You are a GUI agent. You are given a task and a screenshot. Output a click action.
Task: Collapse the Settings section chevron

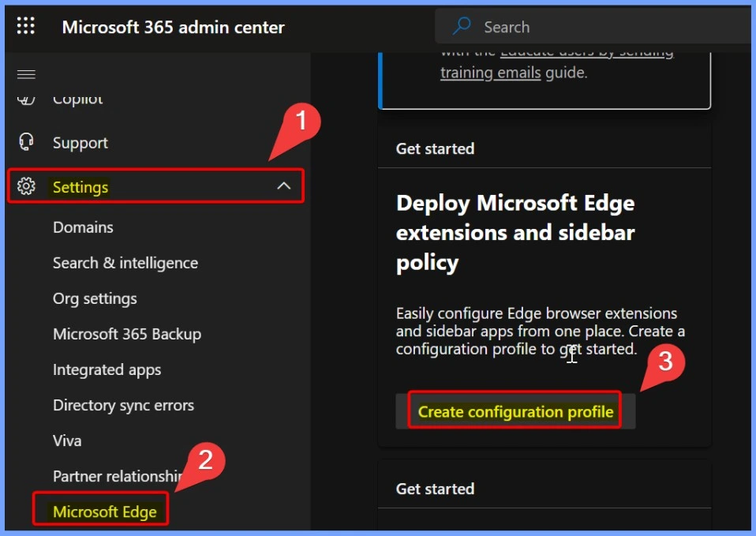pyautogui.click(x=284, y=186)
